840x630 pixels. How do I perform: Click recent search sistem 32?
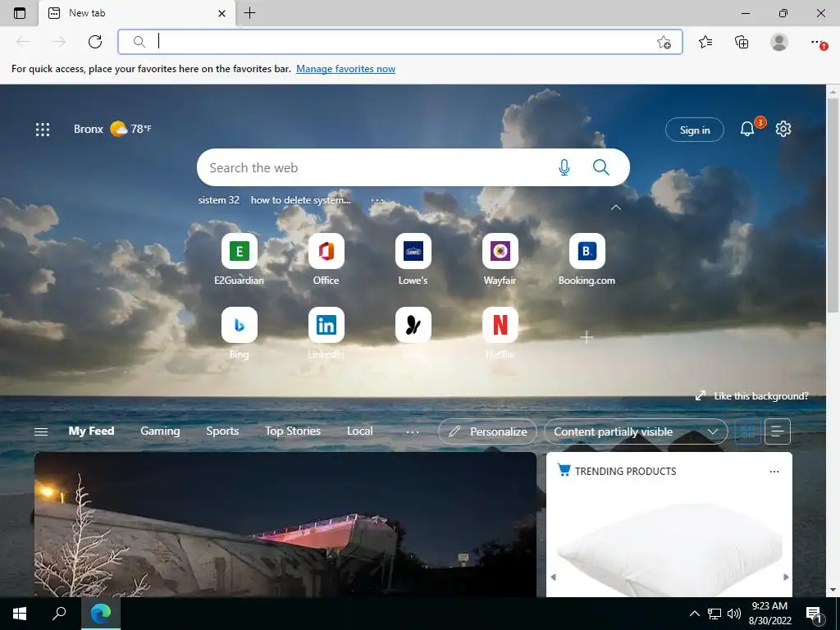point(218,200)
